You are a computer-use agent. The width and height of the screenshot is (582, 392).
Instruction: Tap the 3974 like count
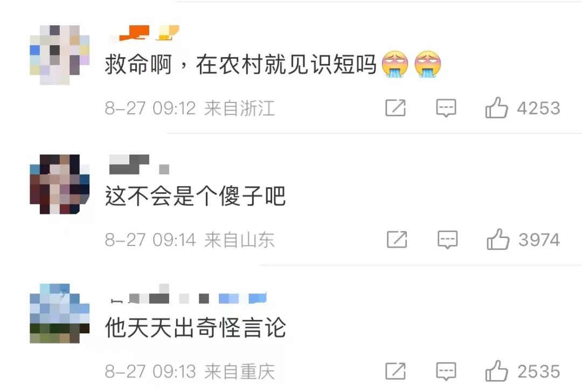tap(539, 240)
